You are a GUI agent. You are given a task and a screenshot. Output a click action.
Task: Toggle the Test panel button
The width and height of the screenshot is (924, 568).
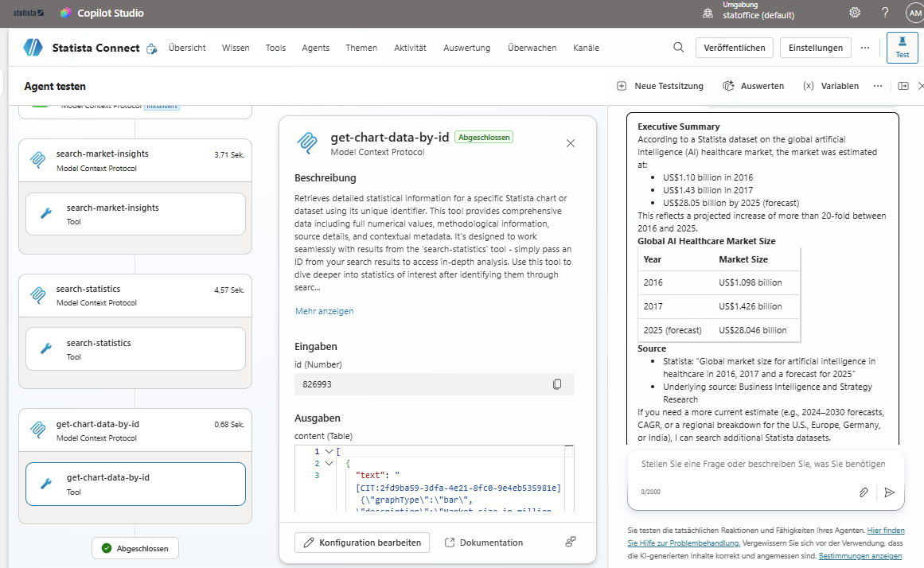(902, 47)
